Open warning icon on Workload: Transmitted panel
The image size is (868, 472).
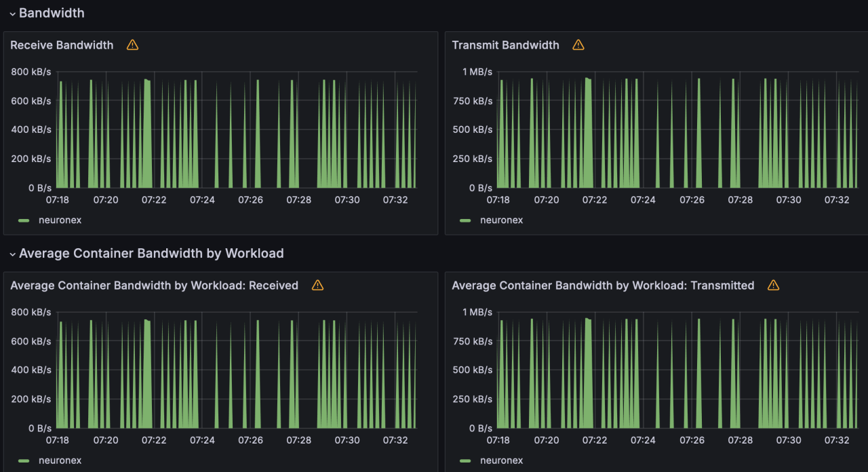click(773, 286)
